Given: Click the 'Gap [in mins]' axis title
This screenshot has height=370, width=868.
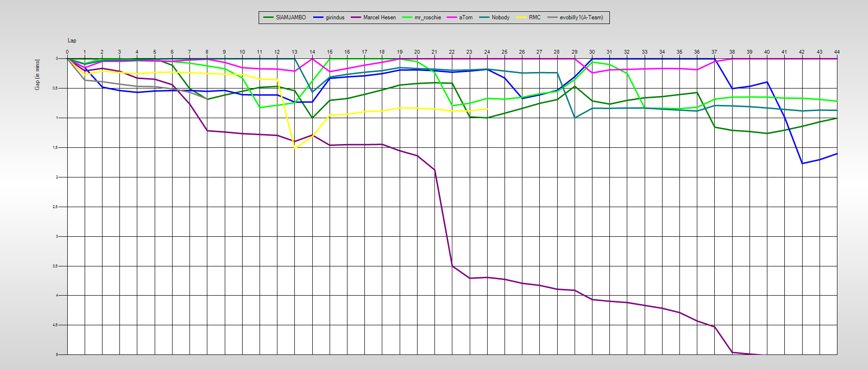Looking at the screenshot, I should point(38,75).
